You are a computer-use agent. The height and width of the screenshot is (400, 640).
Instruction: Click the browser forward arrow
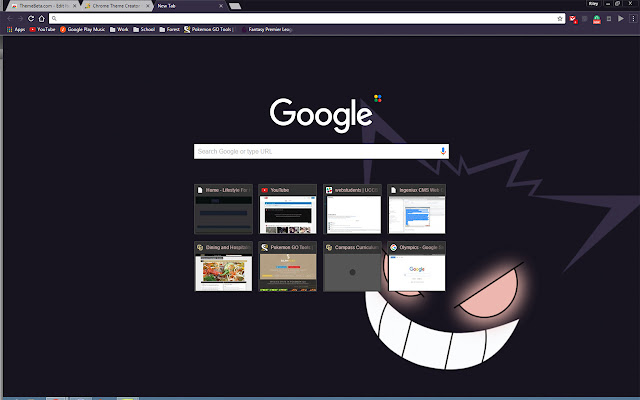click(20, 18)
